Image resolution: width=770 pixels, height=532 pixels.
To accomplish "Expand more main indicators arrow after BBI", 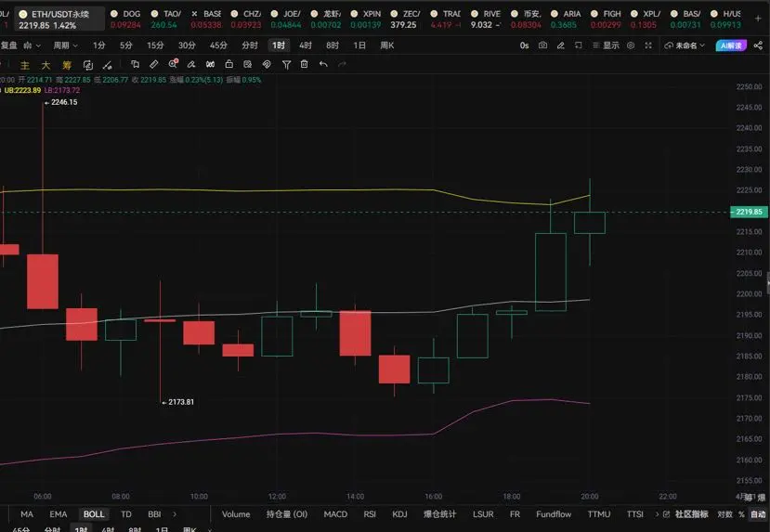I will click(x=175, y=513).
